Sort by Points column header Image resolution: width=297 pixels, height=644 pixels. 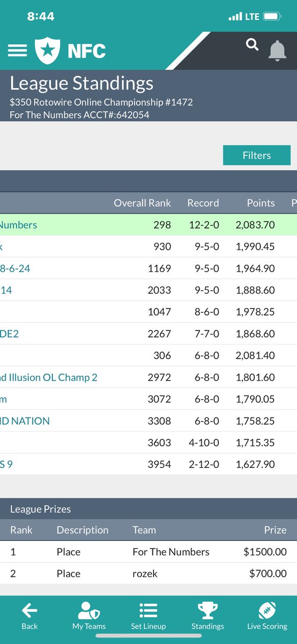pos(261,203)
